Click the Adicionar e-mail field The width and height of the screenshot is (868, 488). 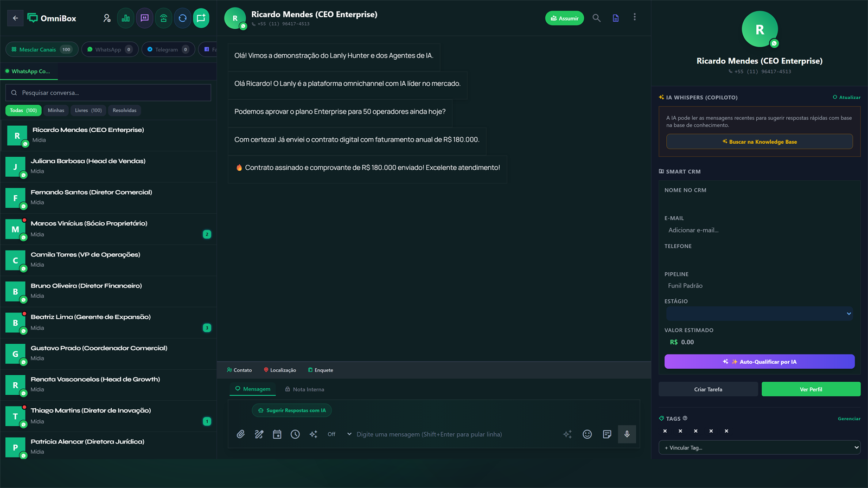pyautogui.click(x=759, y=230)
